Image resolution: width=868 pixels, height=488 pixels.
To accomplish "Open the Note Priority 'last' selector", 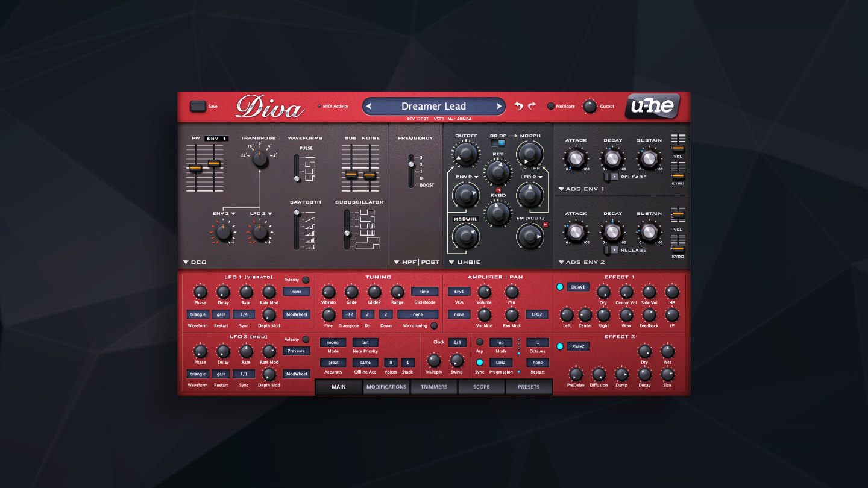I will [365, 342].
